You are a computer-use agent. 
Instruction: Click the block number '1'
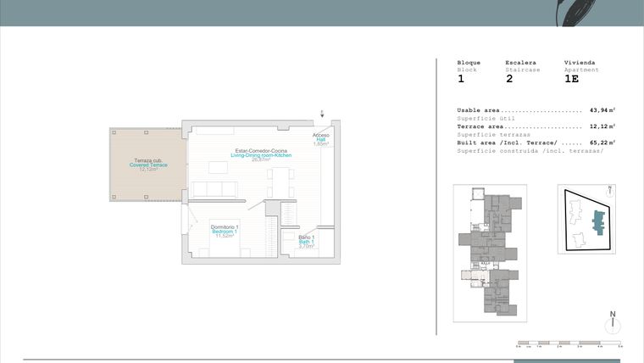pos(461,79)
